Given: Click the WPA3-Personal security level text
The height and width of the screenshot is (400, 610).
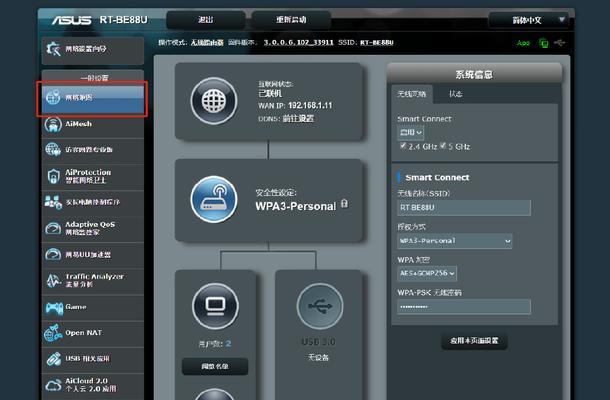Looking at the screenshot, I should pyautogui.click(x=295, y=206).
